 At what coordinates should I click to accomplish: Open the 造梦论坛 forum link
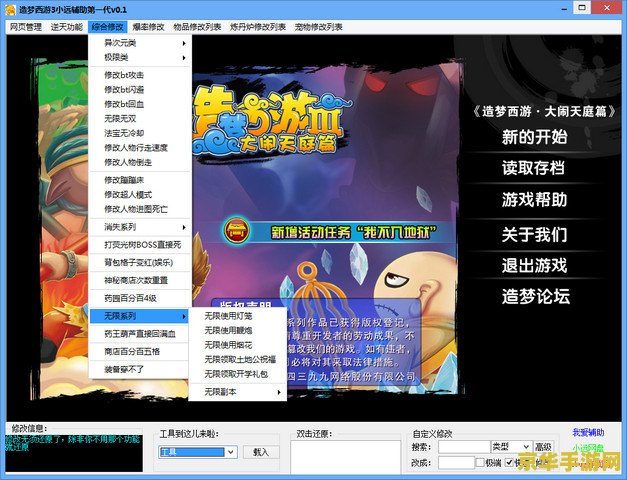(536, 297)
